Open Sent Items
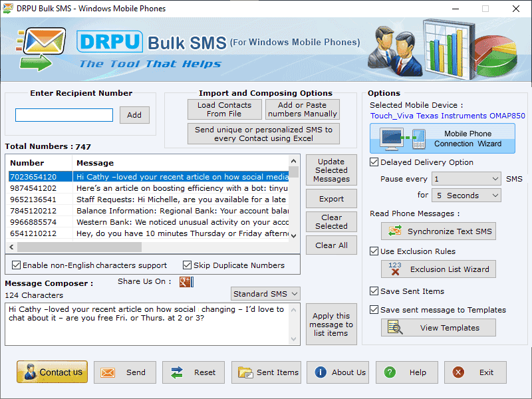 tap(266, 372)
